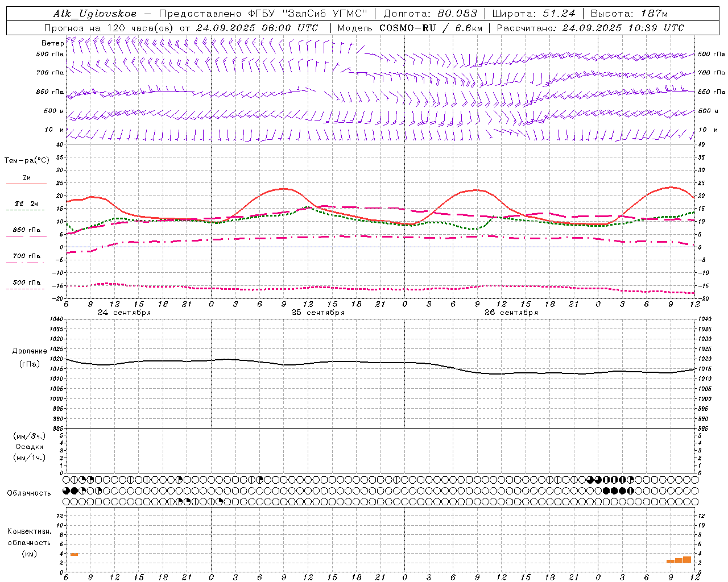This screenshot has width=728, height=582.
Task: Click the "Облачность" cloud cover label
Action: pyautogui.click(x=29, y=493)
